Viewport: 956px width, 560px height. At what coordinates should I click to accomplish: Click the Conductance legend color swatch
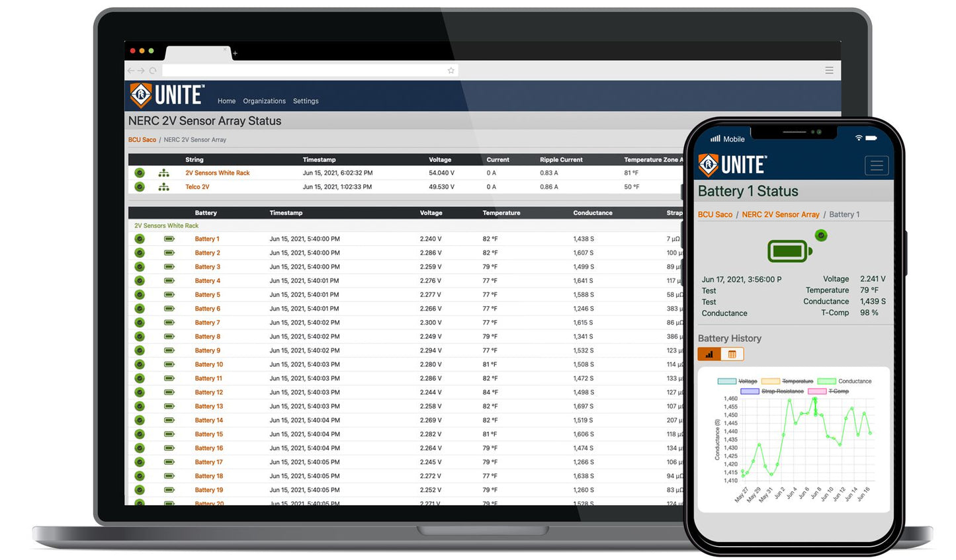(826, 381)
